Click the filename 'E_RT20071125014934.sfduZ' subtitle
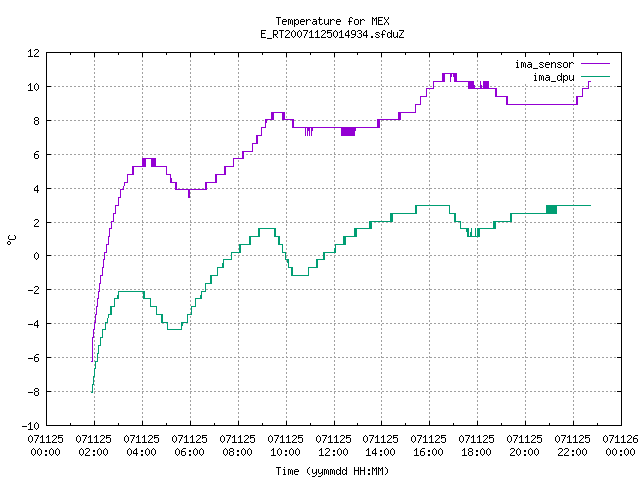The height and width of the screenshot is (480, 640). click(x=332, y=34)
